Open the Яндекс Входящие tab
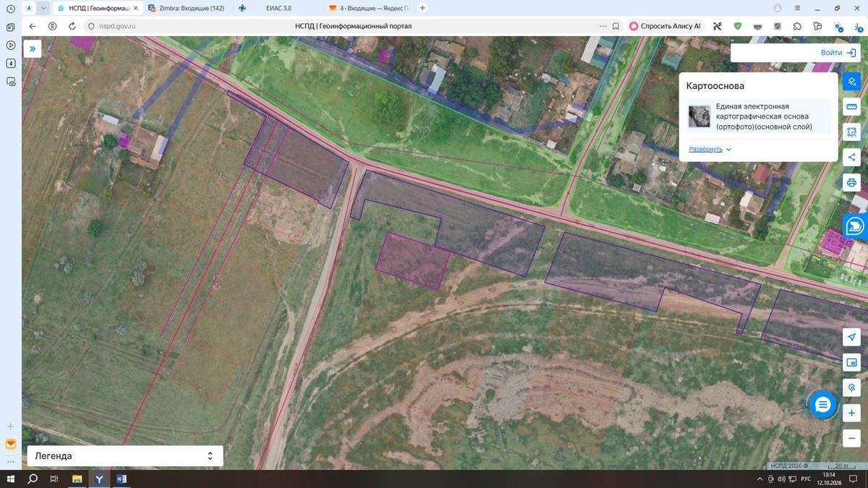The width and height of the screenshot is (868, 488). 369,8
